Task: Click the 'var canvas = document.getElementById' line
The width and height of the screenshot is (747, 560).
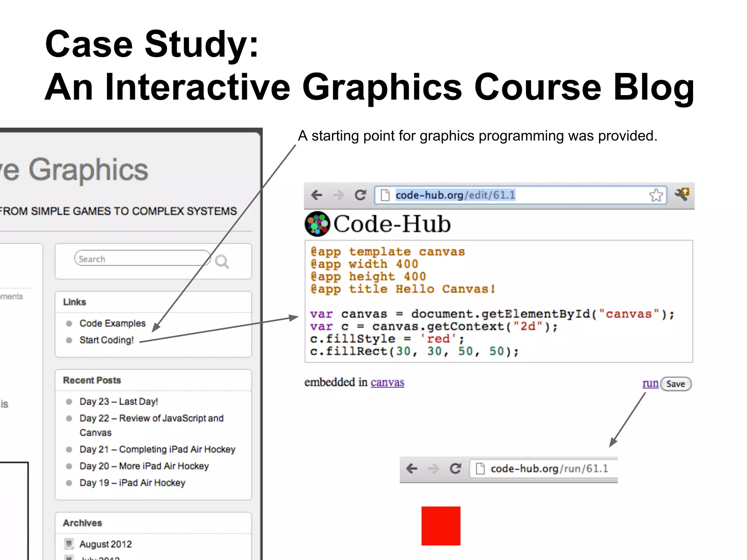Action: [x=492, y=314]
